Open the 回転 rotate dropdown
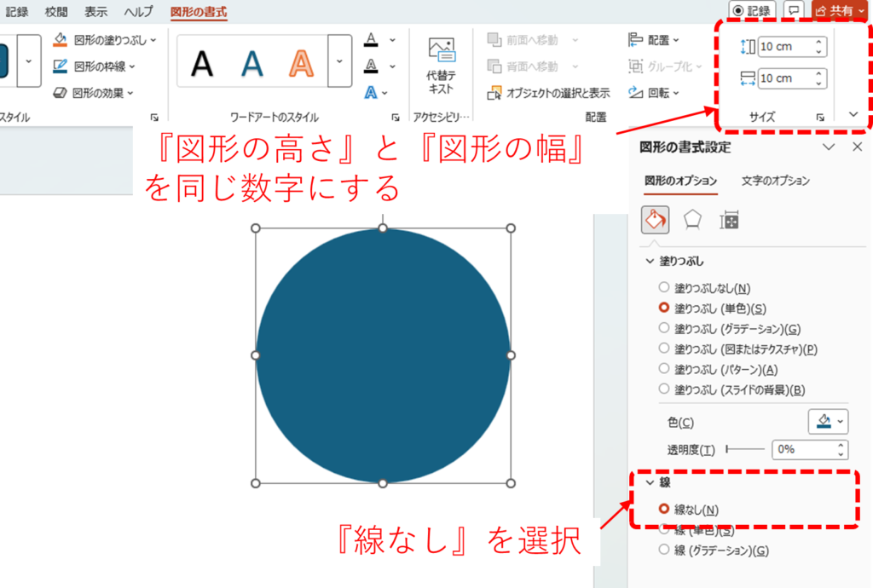 pyautogui.click(x=653, y=93)
